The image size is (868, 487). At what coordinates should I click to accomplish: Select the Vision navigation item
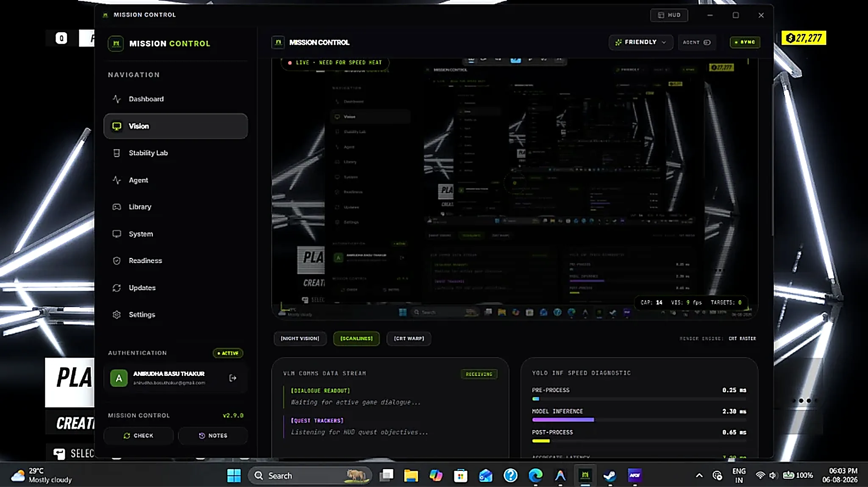click(175, 126)
